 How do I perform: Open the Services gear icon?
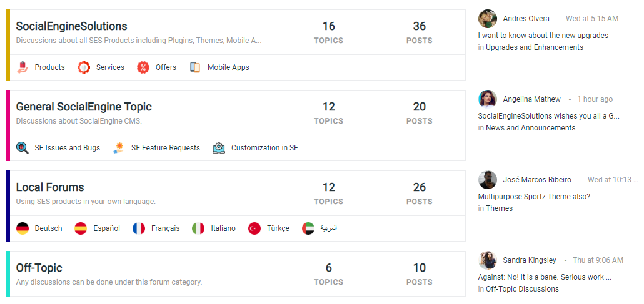pos(84,67)
